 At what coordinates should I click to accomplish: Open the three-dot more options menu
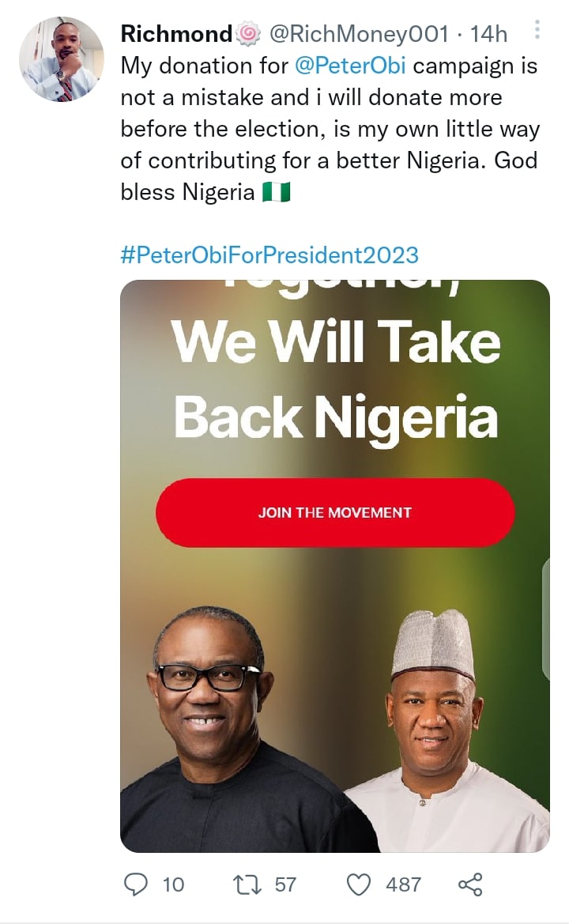[x=537, y=32]
